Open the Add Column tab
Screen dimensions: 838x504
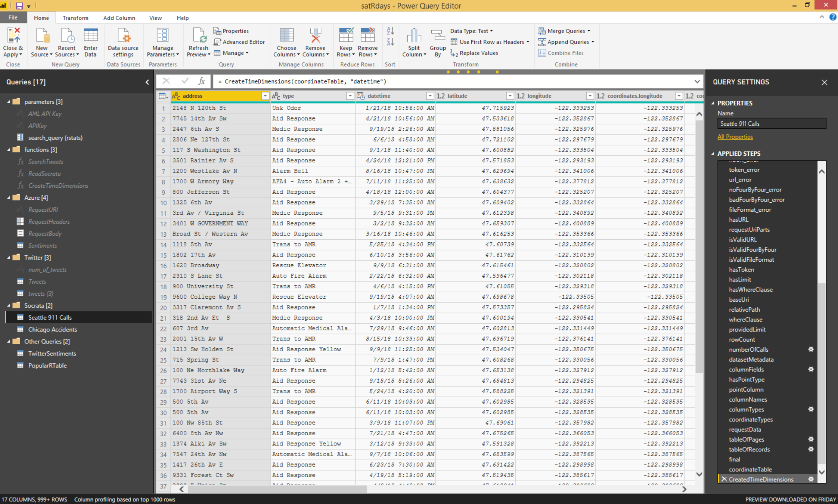coord(119,18)
